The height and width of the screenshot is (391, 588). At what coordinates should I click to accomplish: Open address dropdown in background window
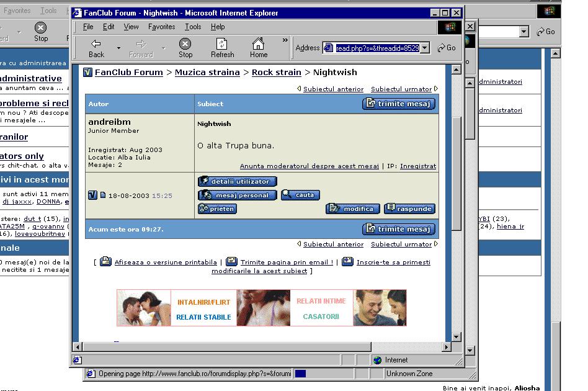click(524, 32)
